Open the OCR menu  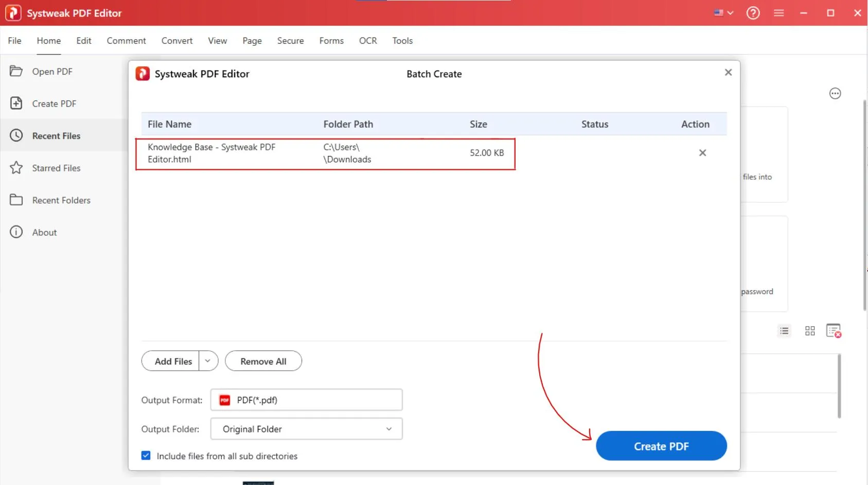367,41
